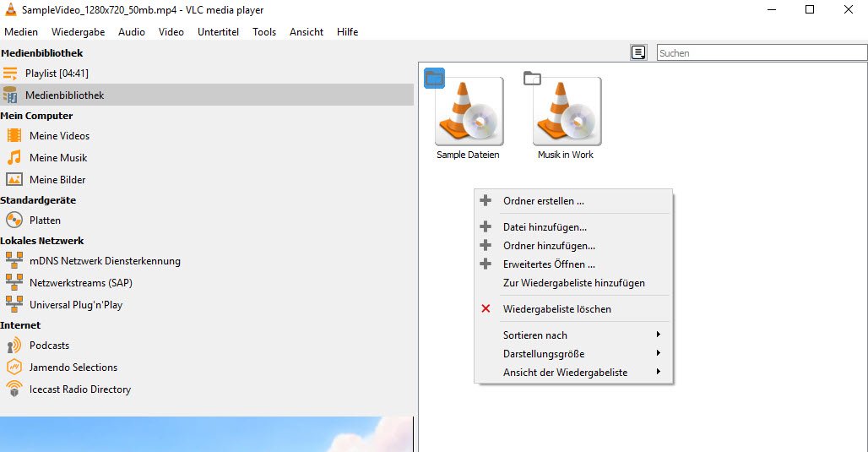The width and height of the screenshot is (868, 452).
Task: Select the Musik in Work folder thumbnail
Action: [x=567, y=112]
